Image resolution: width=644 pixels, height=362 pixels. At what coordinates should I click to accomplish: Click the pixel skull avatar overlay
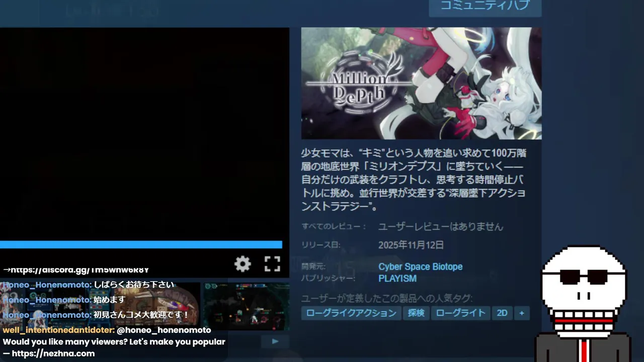(x=584, y=303)
